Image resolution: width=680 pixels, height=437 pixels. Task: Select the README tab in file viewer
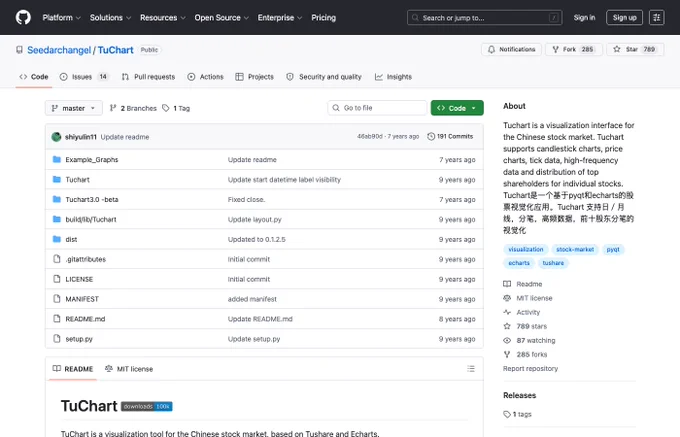[73, 369]
